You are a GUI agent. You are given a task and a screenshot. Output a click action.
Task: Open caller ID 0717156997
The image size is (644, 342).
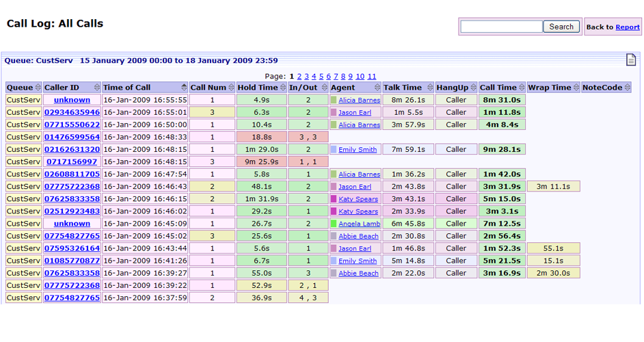point(72,161)
